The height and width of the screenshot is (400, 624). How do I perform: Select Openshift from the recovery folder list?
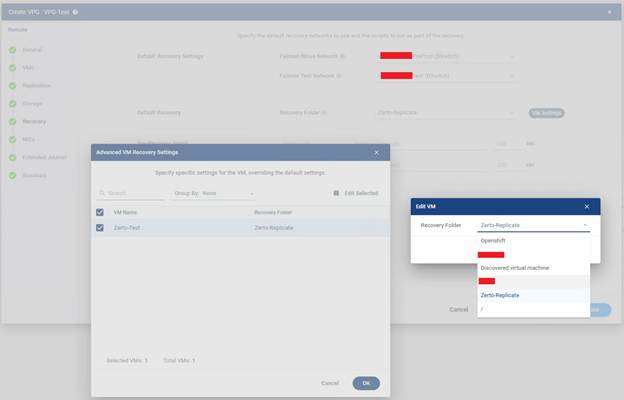coord(492,240)
